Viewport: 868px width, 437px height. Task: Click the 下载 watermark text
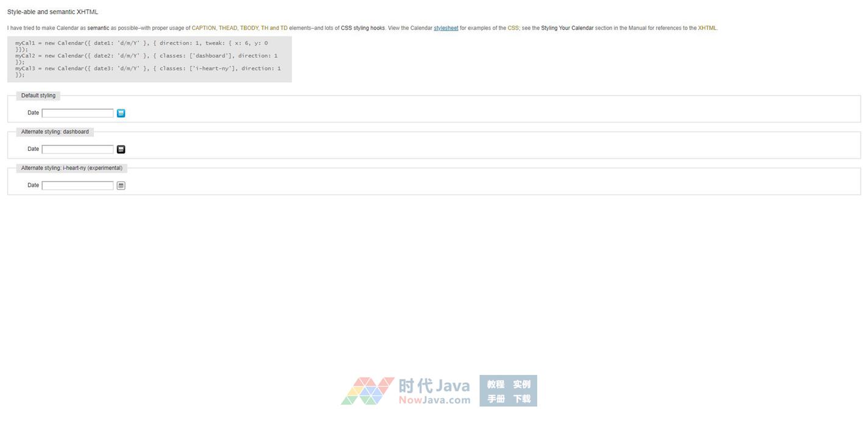(521, 399)
